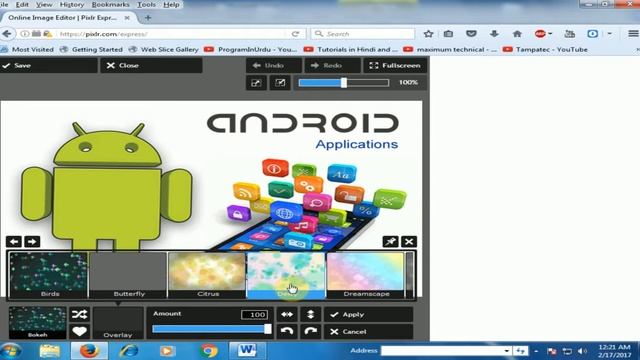The width and height of the screenshot is (640, 360).
Task: Flip the overlay horizontally
Action: tap(287, 314)
